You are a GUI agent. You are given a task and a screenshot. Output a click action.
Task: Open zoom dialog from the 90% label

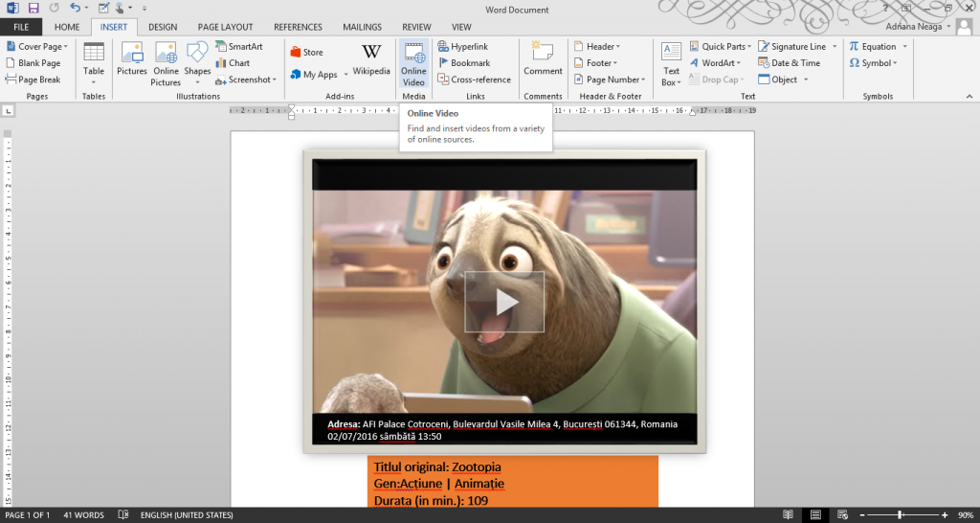(x=967, y=515)
